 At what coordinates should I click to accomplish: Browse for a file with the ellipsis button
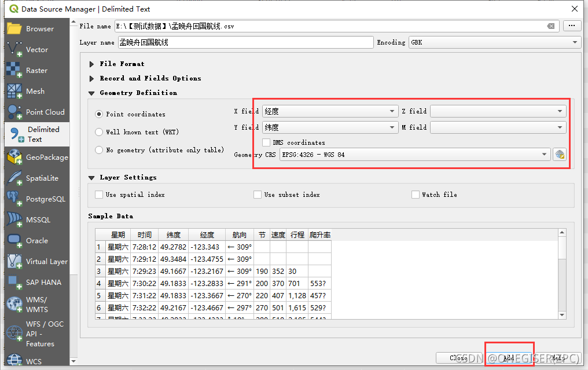[x=571, y=26]
